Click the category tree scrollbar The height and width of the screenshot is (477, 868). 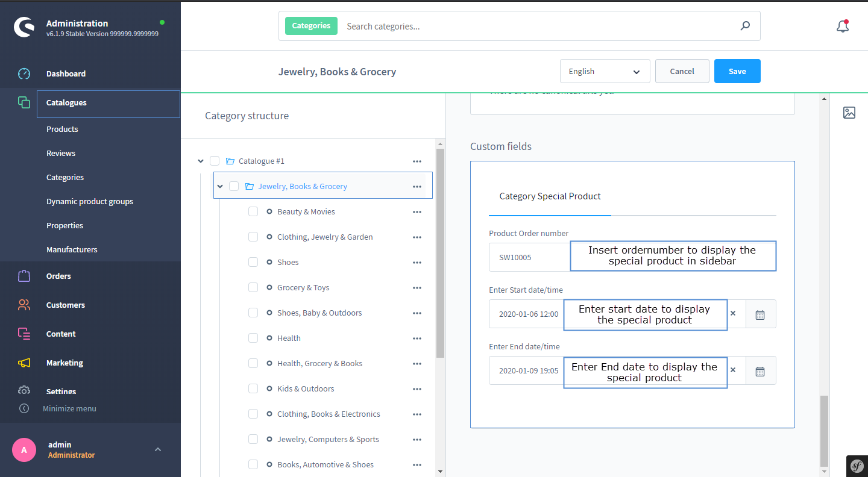click(440, 253)
